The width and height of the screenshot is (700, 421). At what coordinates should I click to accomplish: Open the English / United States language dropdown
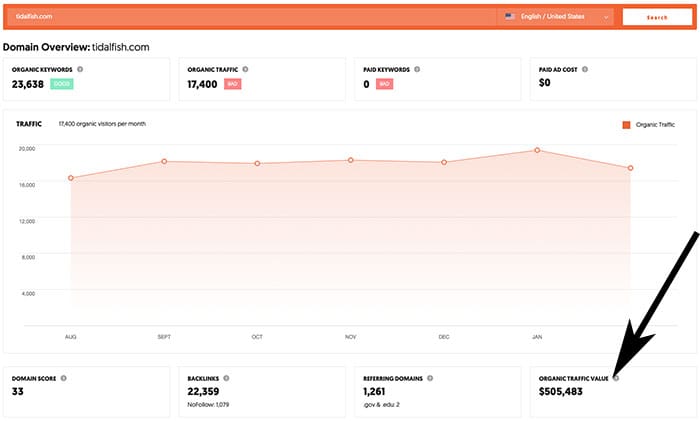click(555, 17)
